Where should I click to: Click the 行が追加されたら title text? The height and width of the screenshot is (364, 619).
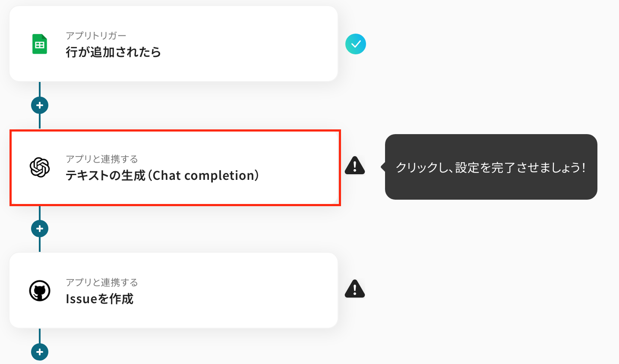pyautogui.click(x=114, y=52)
